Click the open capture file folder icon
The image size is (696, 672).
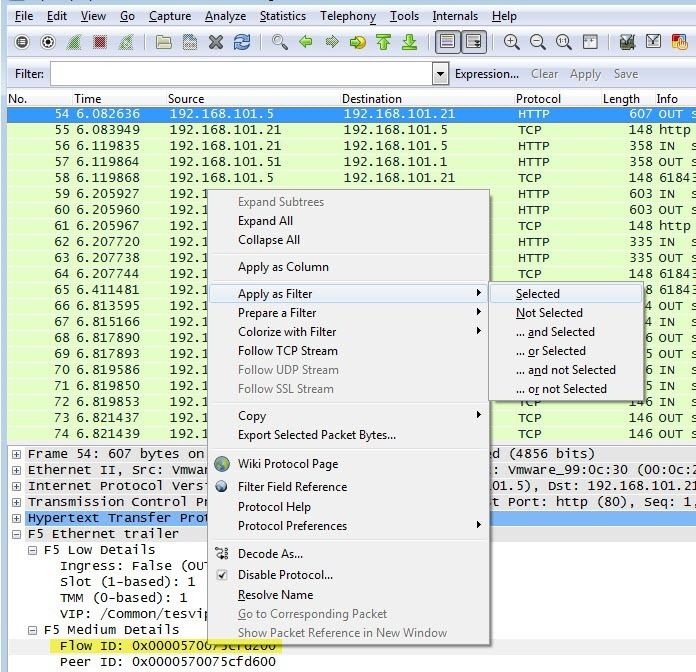tap(163, 43)
